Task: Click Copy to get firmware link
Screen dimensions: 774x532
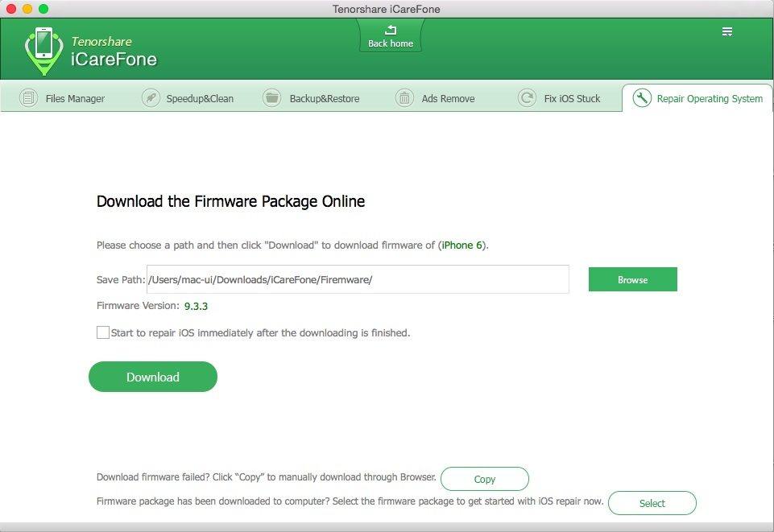Action: click(485, 479)
